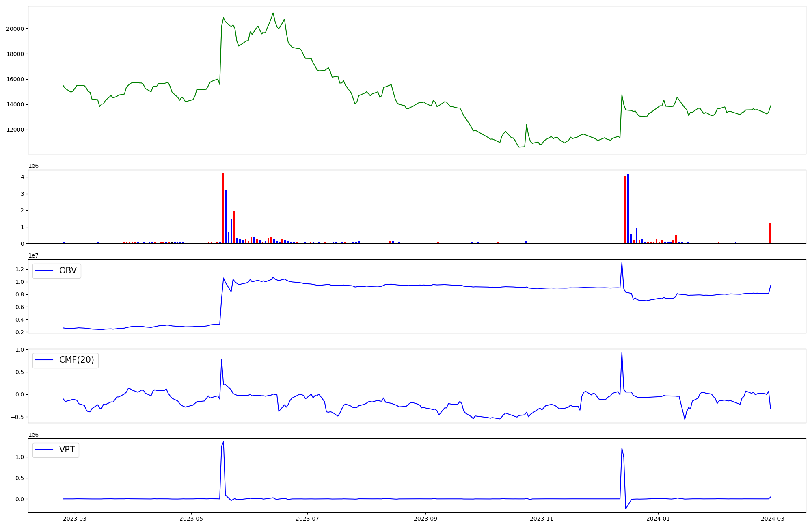Click the 20000 price axis tick label
The height and width of the screenshot is (528, 812).
[x=15, y=29]
